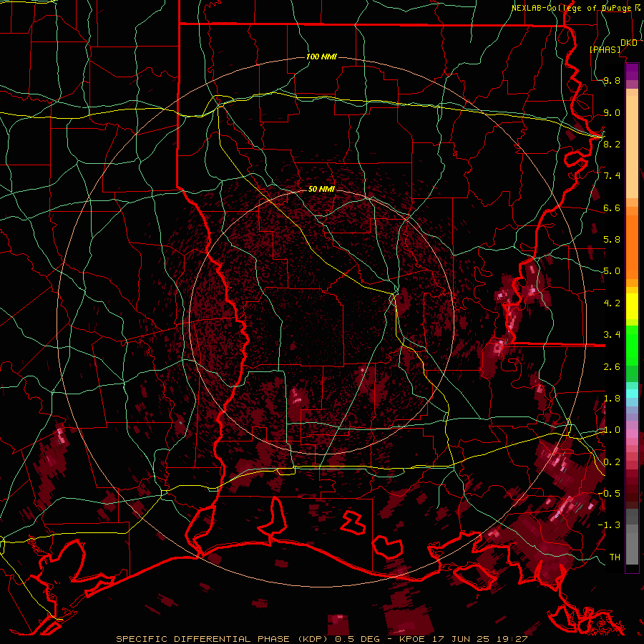Click the 8.2 scale value
This screenshot has width=644, height=644.
point(612,144)
